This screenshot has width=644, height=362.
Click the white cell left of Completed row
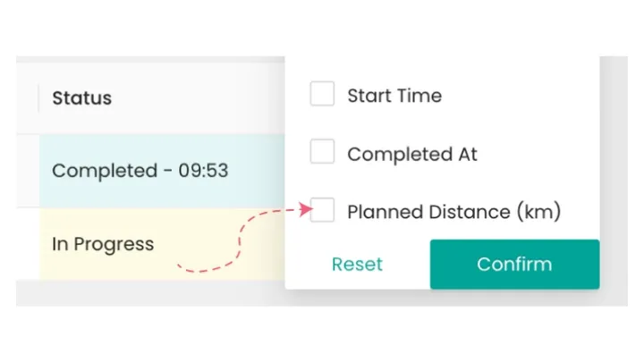coord(28,171)
